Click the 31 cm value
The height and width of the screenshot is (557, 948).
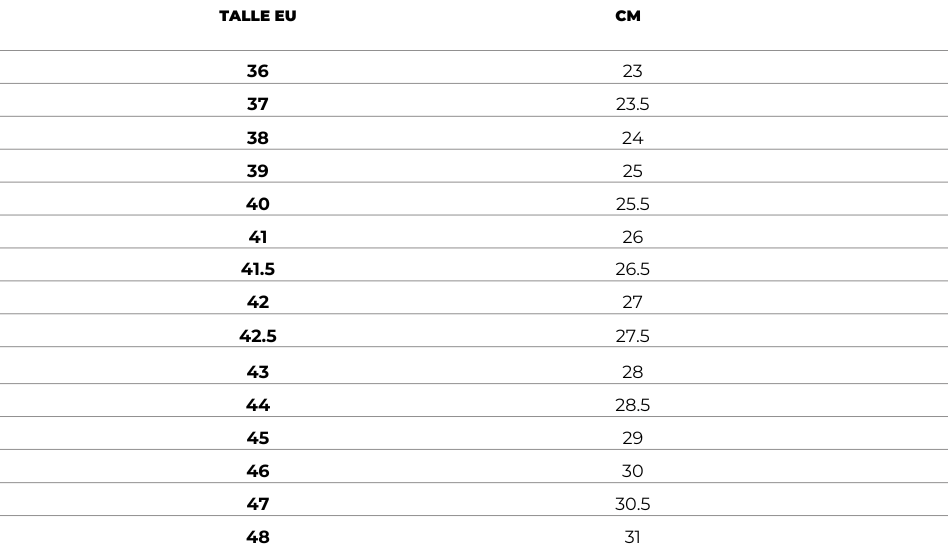(632, 536)
